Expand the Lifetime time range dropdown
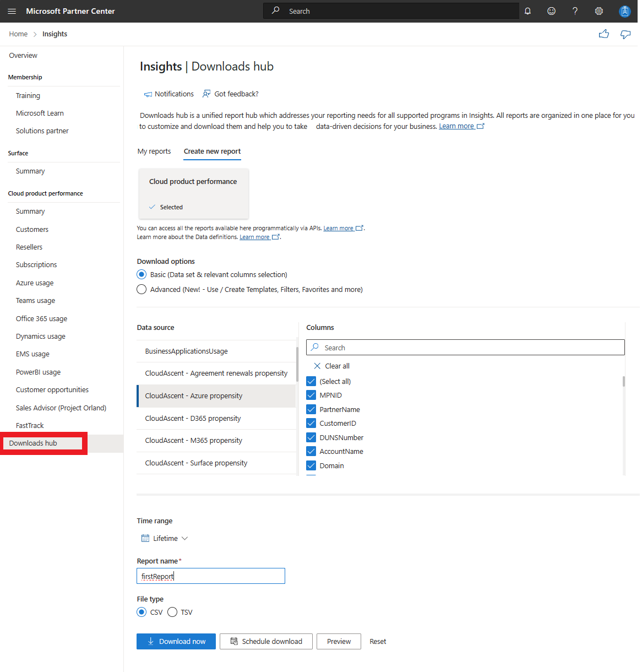This screenshot has height=672, width=642. tap(165, 538)
